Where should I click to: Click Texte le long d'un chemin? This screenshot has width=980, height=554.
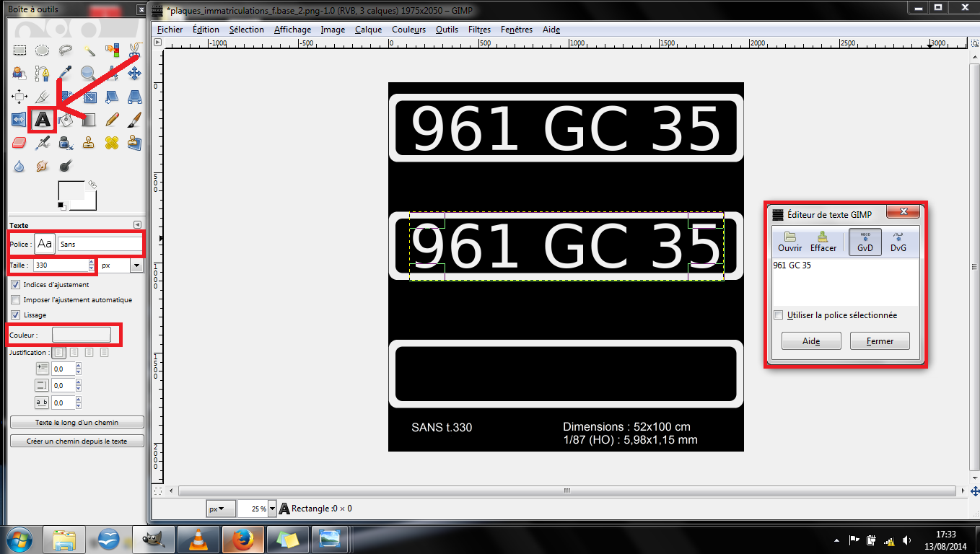pyautogui.click(x=77, y=423)
